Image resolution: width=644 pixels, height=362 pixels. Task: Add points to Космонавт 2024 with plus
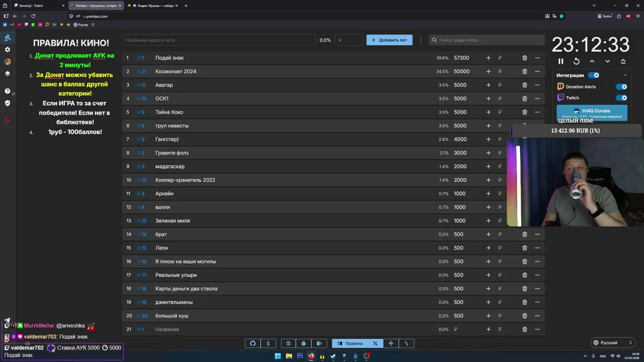click(x=488, y=71)
